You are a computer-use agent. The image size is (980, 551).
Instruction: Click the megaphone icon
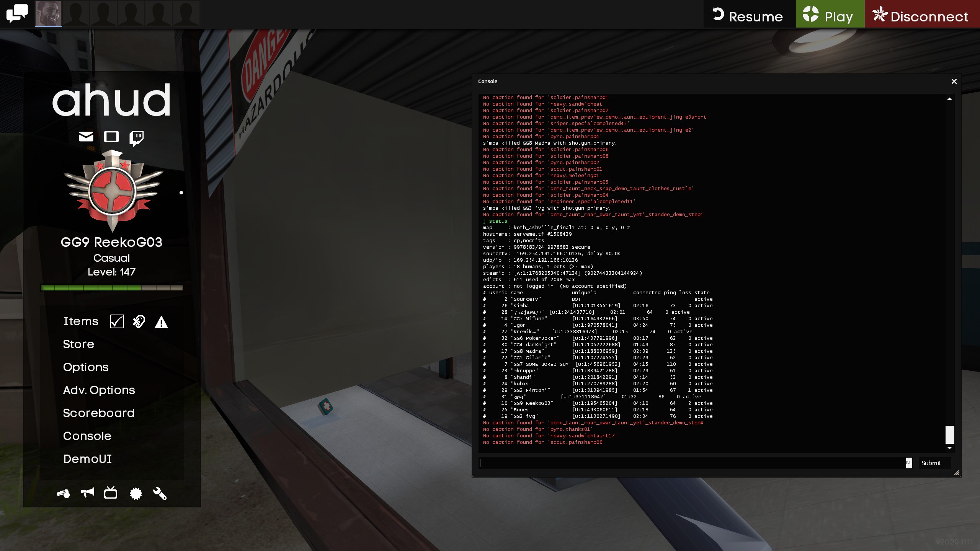(x=88, y=493)
